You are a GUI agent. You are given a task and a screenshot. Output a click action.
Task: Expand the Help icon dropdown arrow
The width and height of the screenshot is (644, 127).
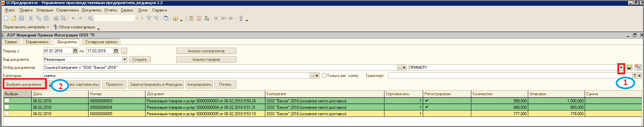click(181, 20)
